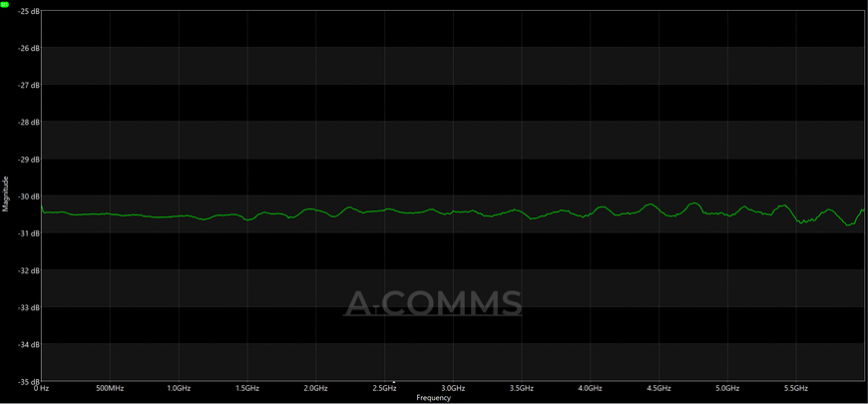Click the "5.0GHz" frequency label
This screenshot has height=404, width=868.
pos(727,388)
